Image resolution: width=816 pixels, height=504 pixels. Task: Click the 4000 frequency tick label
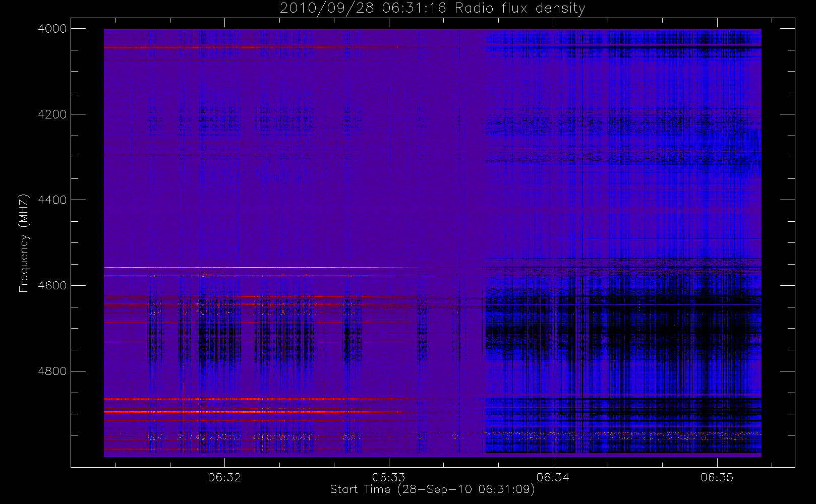(x=52, y=29)
